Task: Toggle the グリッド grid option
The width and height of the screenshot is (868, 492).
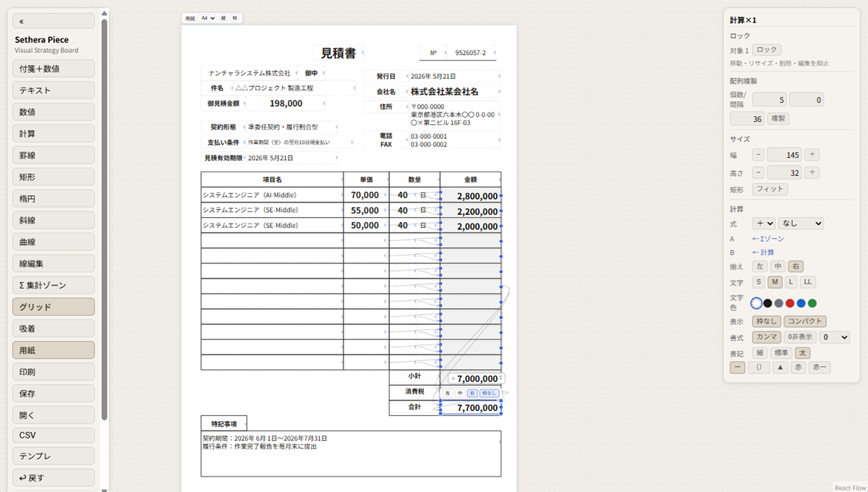Action: coord(54,307)
